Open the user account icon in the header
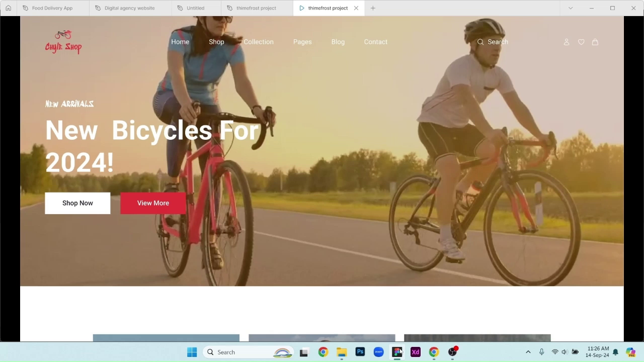 pos(567,42)
